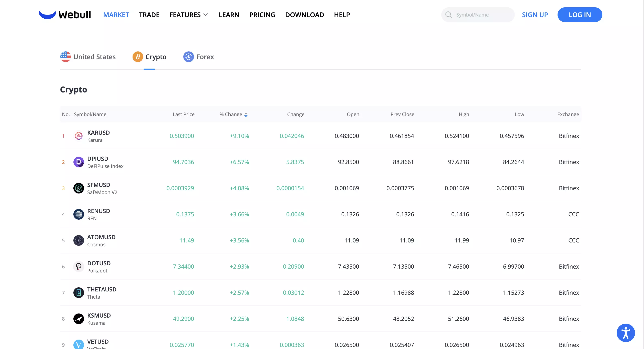The width and height of the screenshot is (644, 349).
Task: Click the LOG IN button
Action: [580, 15]
